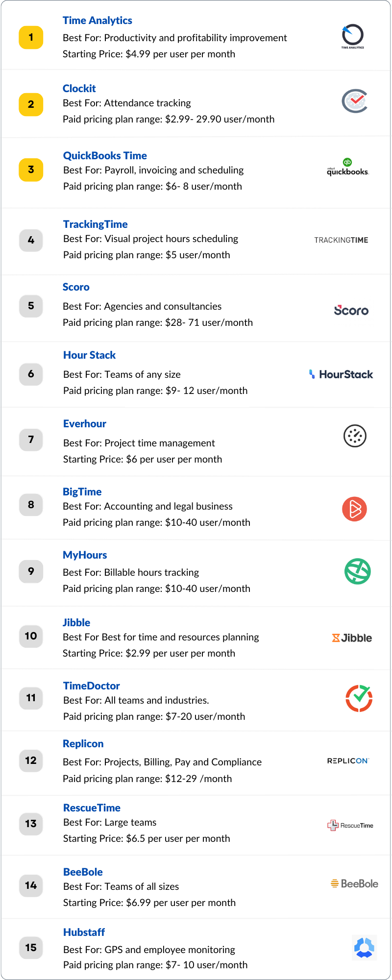Click the yellow rank 2 badge
The image size is (392, 980).
tap(31, 104)
